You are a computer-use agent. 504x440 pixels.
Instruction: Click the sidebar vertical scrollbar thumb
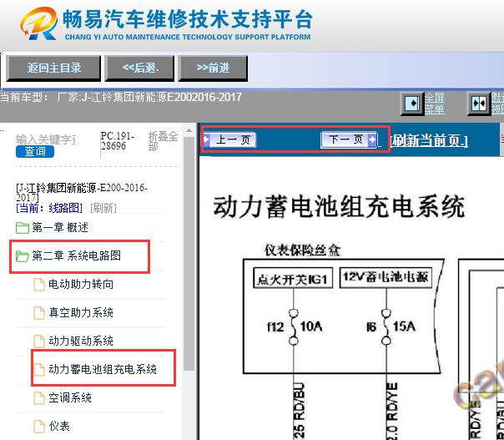(x=189, y=254)
